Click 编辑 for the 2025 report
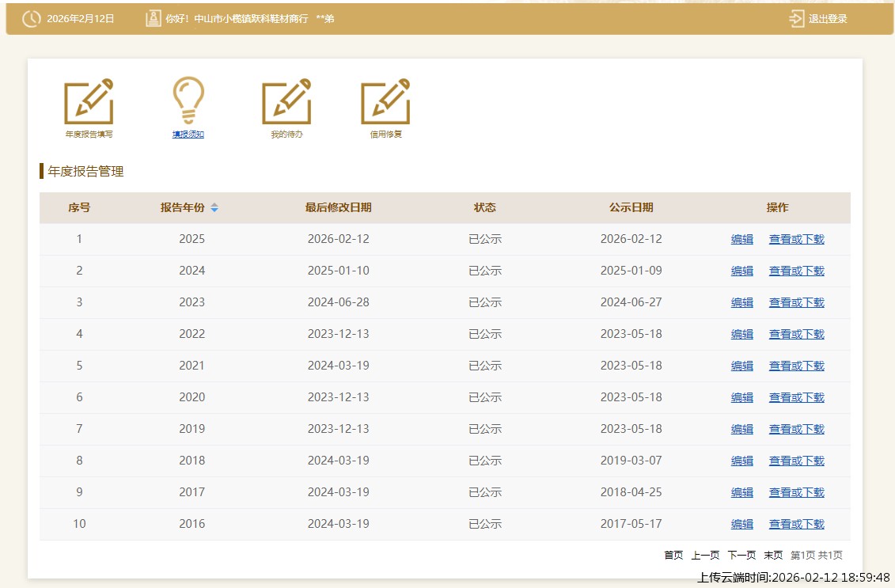Viewport: 895px width, 588px height. click(741, 239)
